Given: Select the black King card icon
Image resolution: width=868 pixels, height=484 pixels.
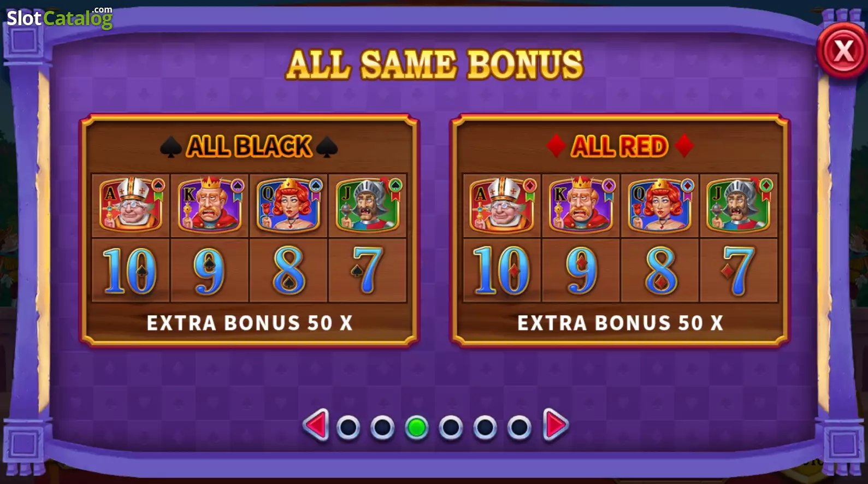Looking at the screenshot, I should (210, 204).
